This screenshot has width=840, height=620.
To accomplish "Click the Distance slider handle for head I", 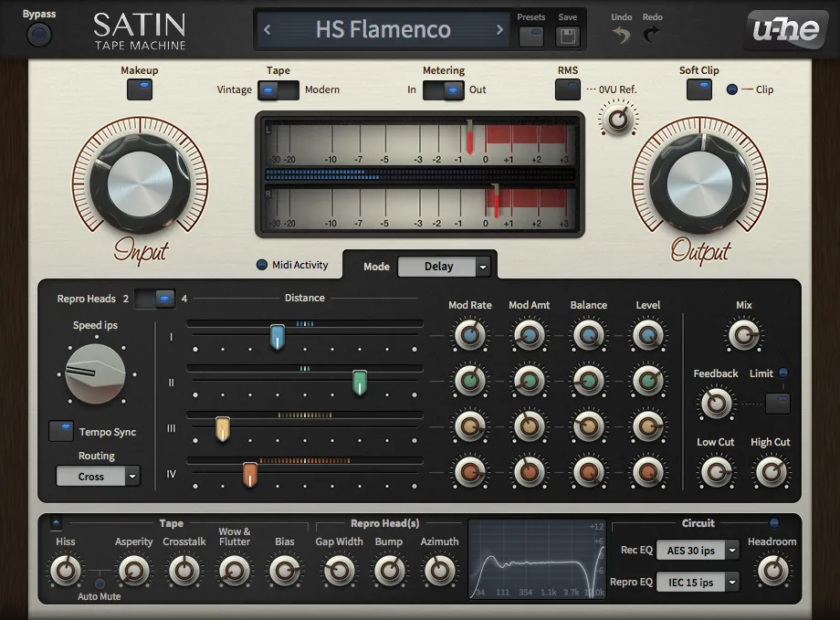I will pos(278,337).
